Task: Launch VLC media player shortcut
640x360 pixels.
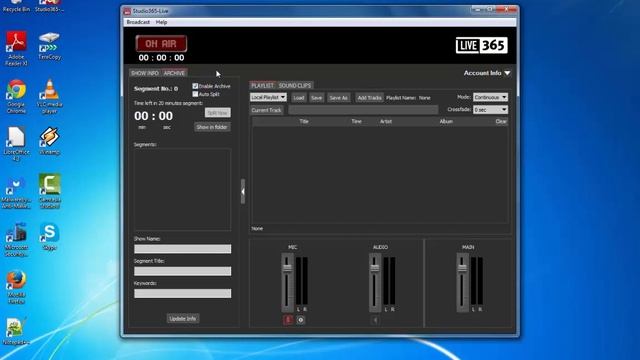Action: click(x=49, y=96)
